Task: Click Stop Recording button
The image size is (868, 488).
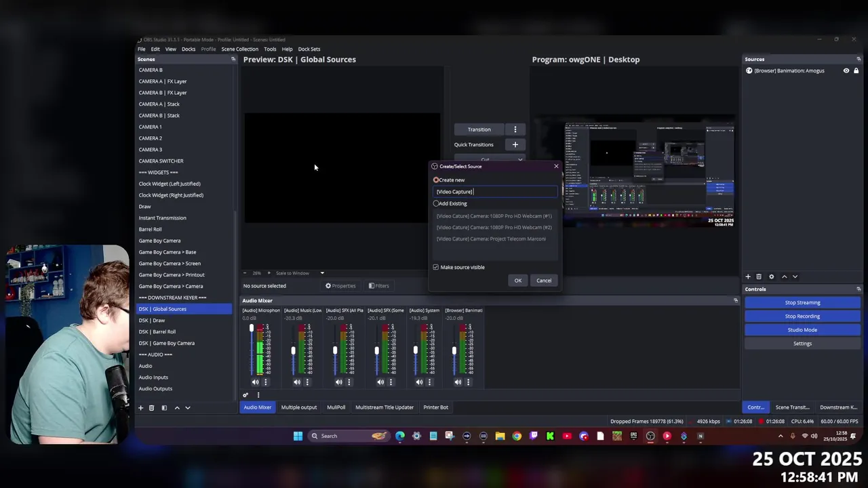Action: click(802, 317)
